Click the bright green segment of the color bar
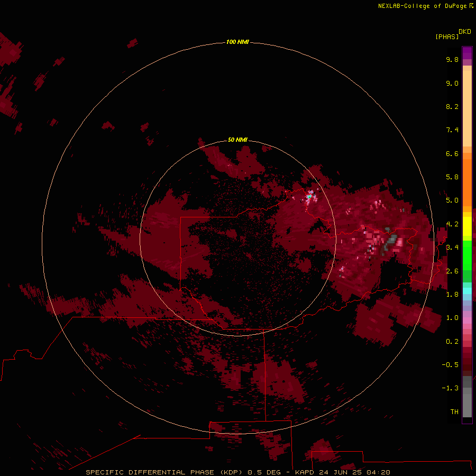Screen dimensions: 476x476 click(467, 255)
